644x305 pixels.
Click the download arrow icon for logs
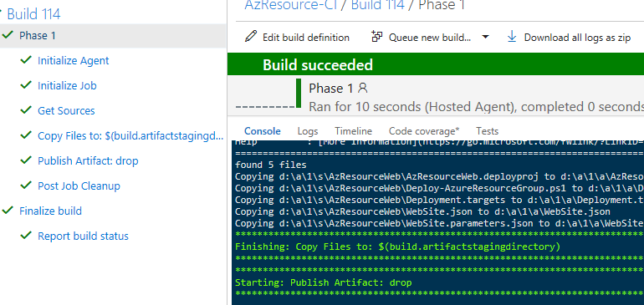tap(512, 37)
